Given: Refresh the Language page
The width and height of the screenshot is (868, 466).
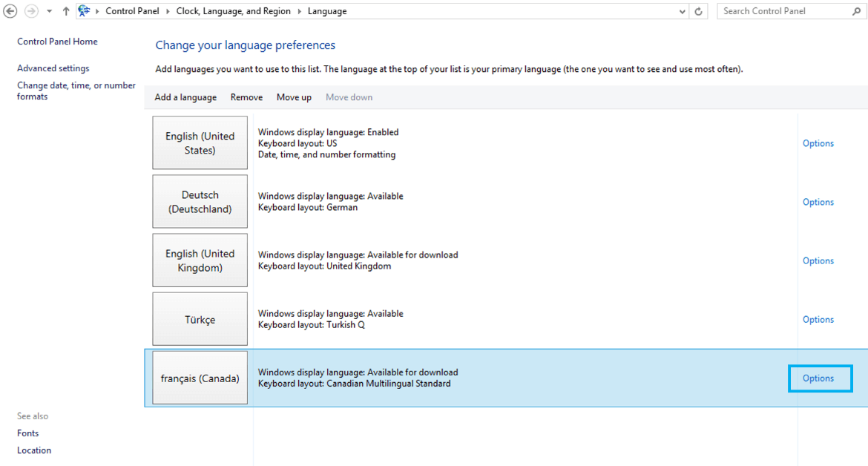Looking at the screenshot, I should [699, 11].
